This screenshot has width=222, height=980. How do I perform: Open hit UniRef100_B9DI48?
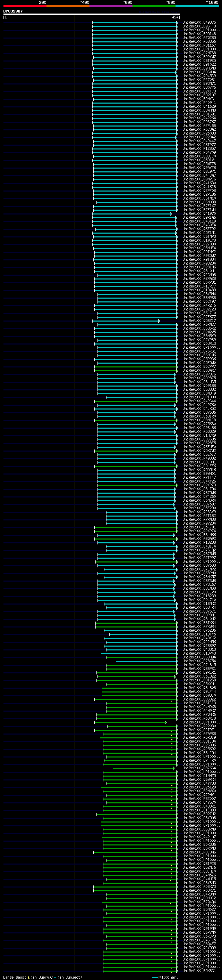[199, 34]
